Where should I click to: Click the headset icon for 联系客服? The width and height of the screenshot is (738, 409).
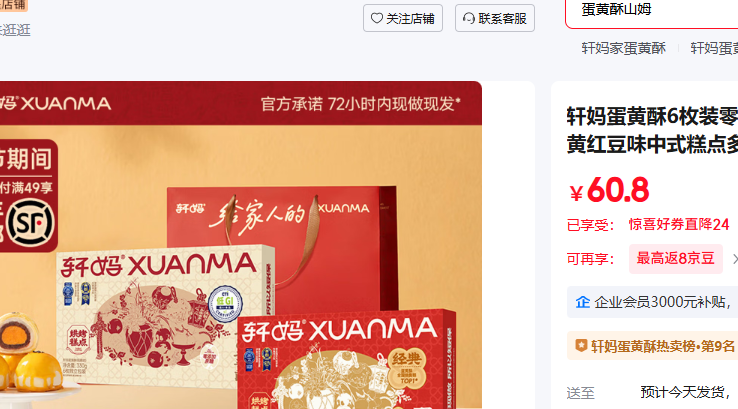468,18
